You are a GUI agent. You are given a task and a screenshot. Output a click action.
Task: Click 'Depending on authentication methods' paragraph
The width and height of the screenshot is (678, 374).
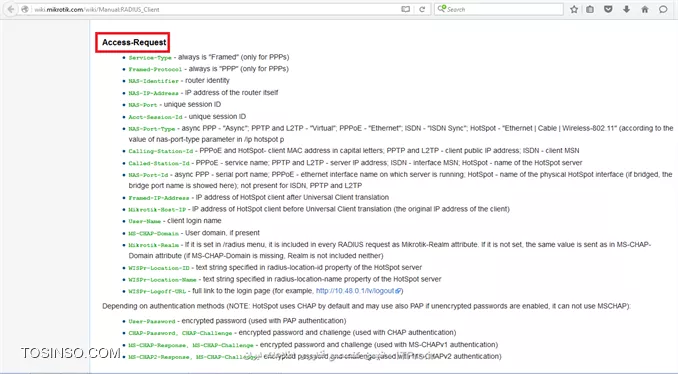[366, 306]
